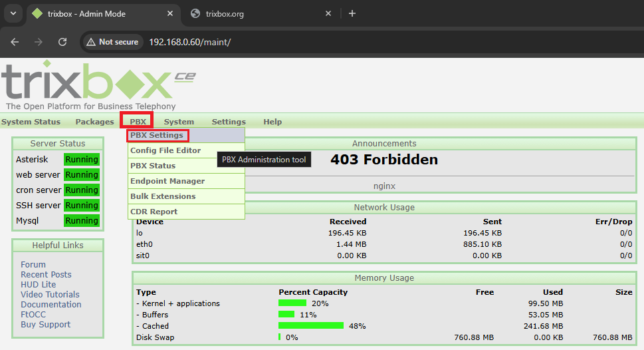Open the System Status menu
The width and height of the screenshot is (644, 350).
click(31, 122)
